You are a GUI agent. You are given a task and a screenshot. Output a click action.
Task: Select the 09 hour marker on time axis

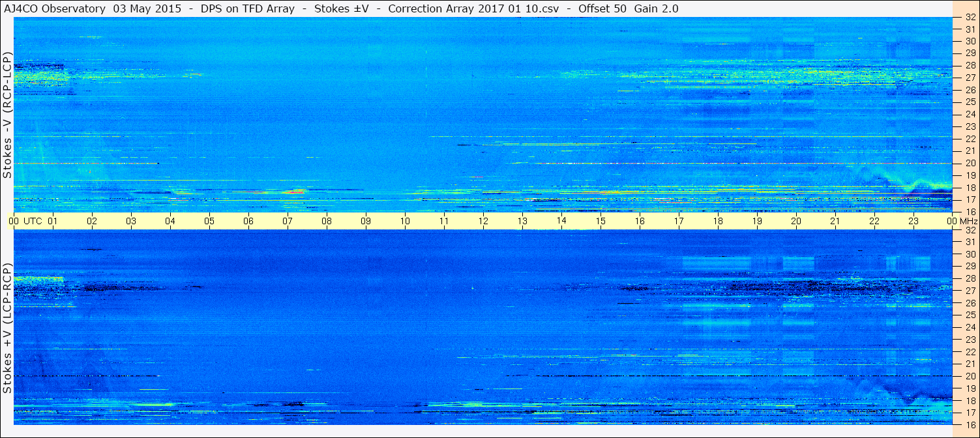tap(366, 221)
